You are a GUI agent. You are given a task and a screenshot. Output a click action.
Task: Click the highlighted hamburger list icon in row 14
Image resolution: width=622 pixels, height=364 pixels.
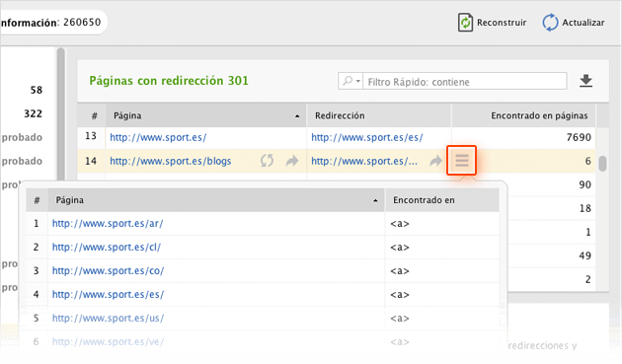(x=462, y=161)
